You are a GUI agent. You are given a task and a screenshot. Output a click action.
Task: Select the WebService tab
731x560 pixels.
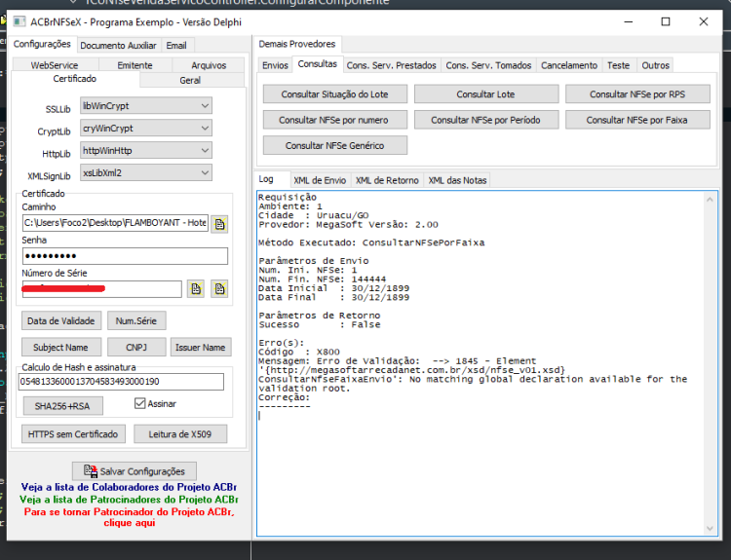[55, 65]
